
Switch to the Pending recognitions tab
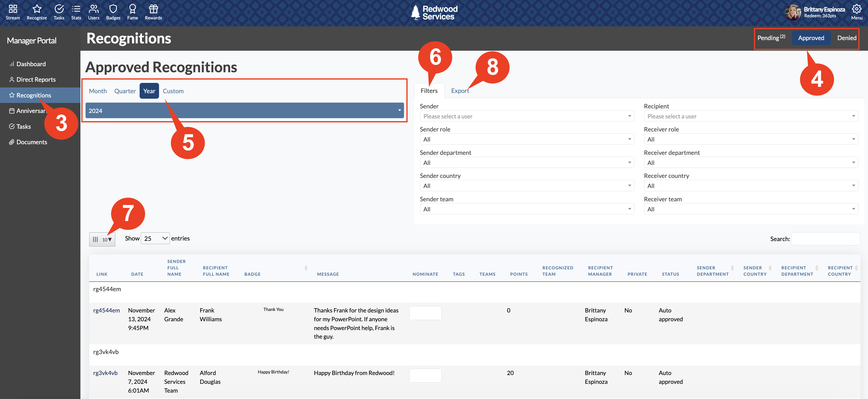pyautogui.click(x=771, y=38)
